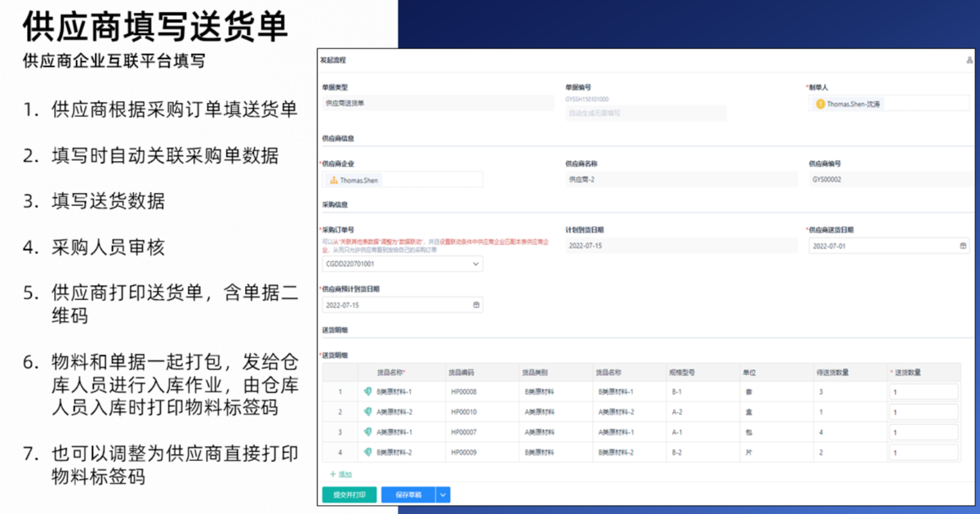Click cell HP00010 in the table
Image resolution: width=980 pixels, height=514 pixels.
pos(464,412)
